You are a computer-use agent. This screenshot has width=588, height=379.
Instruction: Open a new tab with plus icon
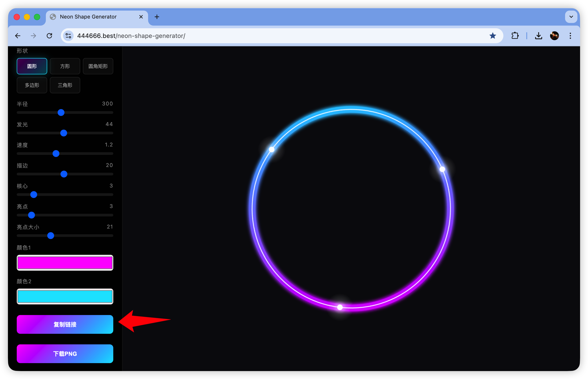157,17
